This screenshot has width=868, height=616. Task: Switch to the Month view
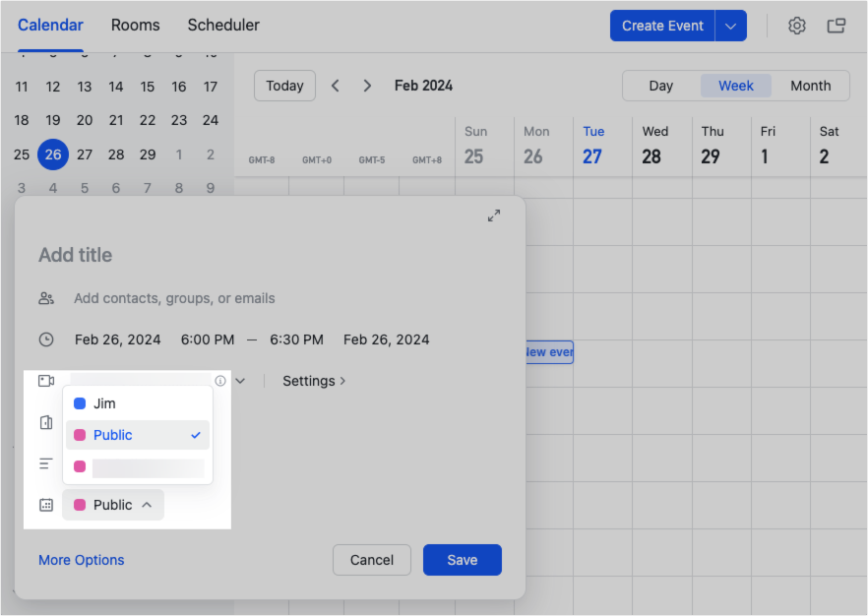point(810,86)
